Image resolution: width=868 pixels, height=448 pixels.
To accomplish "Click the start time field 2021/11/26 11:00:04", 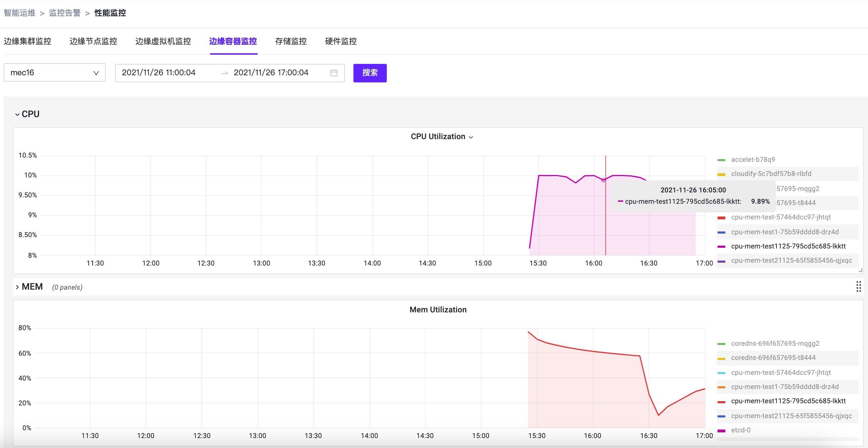I will 159,73.
